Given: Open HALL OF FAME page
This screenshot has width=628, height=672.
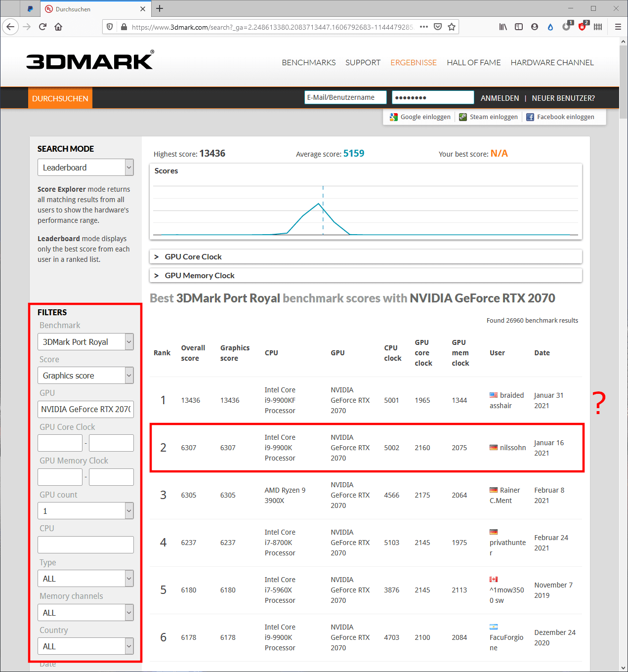Looking at the screenshot, I should [474, 63].
